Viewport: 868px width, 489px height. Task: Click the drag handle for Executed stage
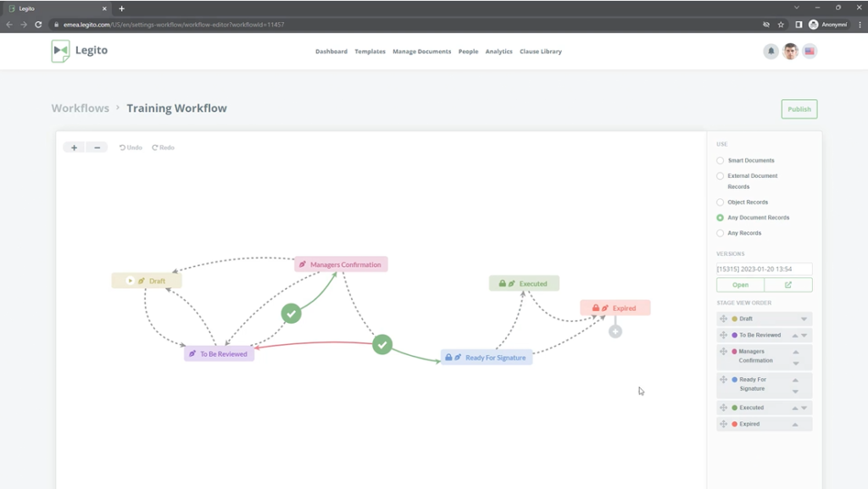pos(723,408)
